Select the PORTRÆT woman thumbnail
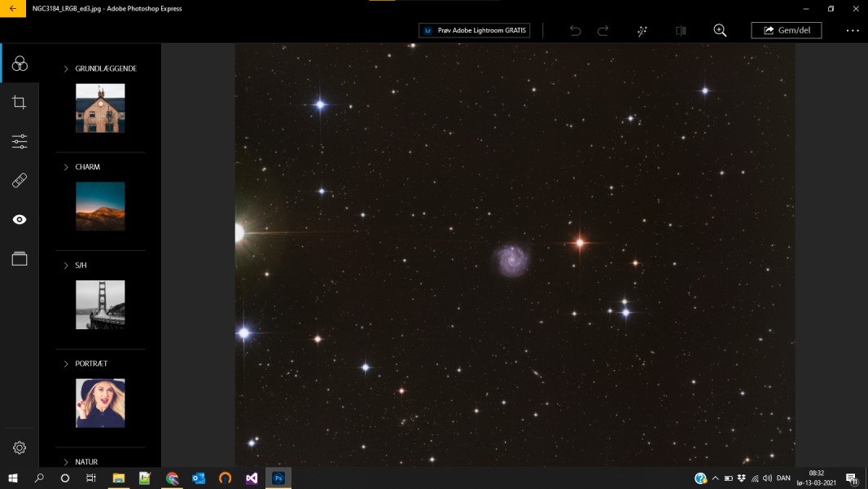868x489 pixels. pyautogui.click(x=100, y=403)
